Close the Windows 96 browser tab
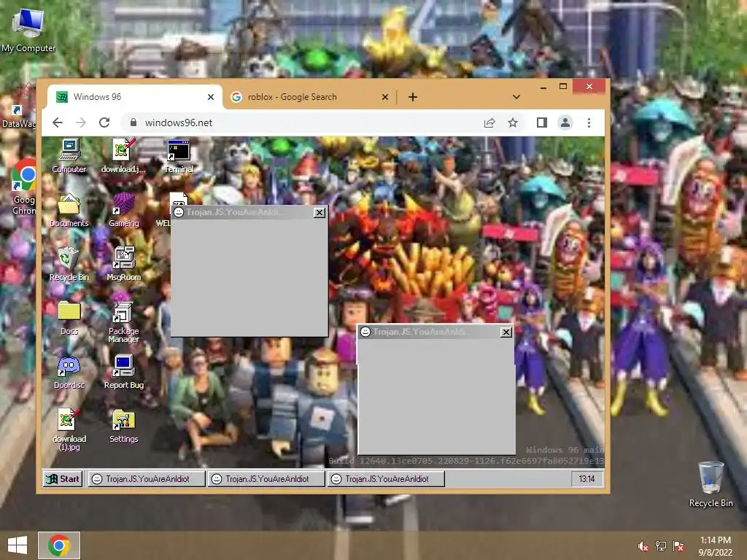The width and height of the screenshot is (747, 560). (211, 97)
